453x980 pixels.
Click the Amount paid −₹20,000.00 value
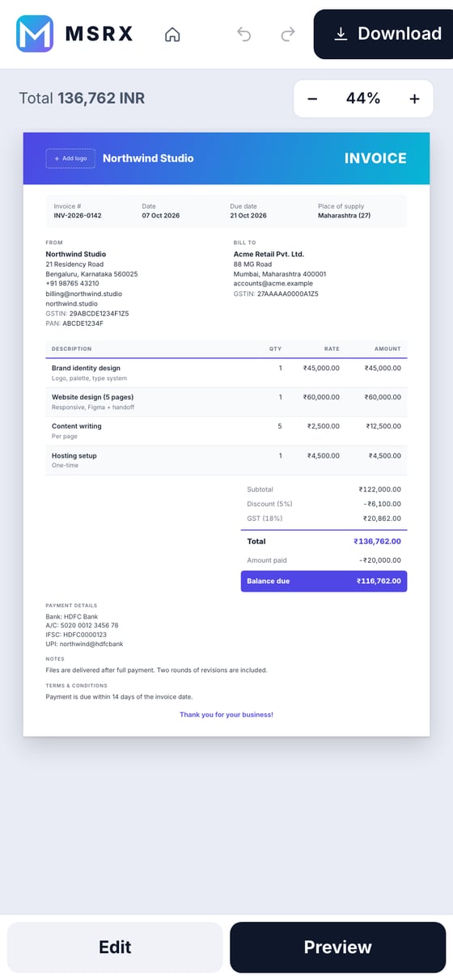(x=380, y=560)
